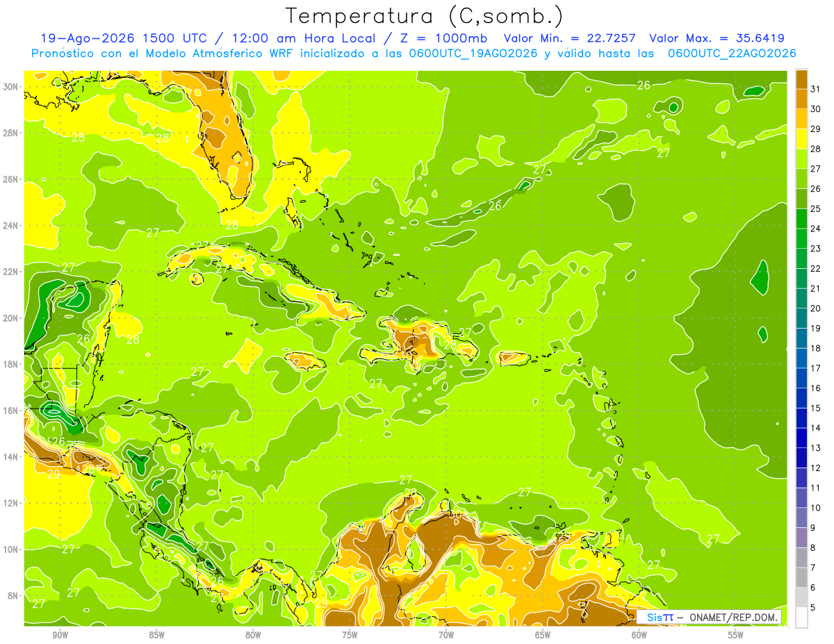Pick the purple swatch between legend 9 and 10
Viewport: 834px width, 644px height.
(801, 518)
